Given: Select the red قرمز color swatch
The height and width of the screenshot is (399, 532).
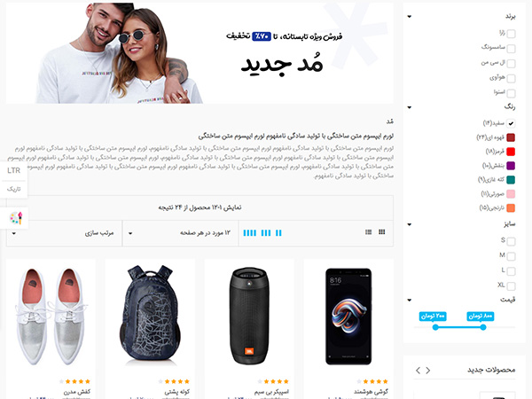Looking at the screenshot, I should coord(511,152).
